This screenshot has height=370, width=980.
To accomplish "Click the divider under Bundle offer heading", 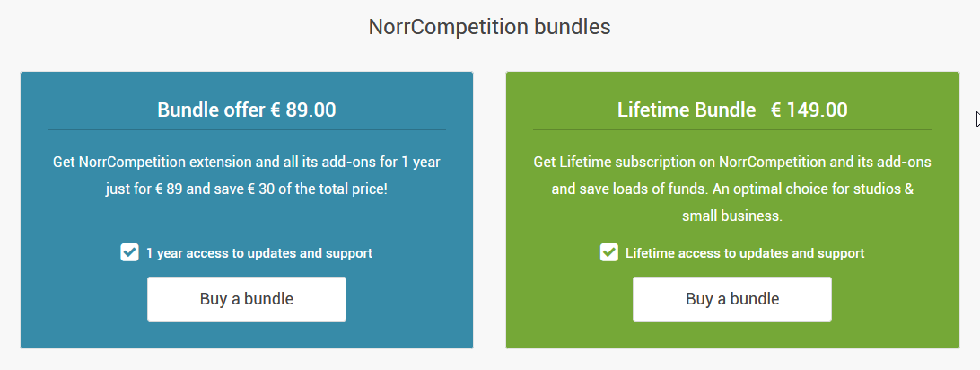I will 247,130.
